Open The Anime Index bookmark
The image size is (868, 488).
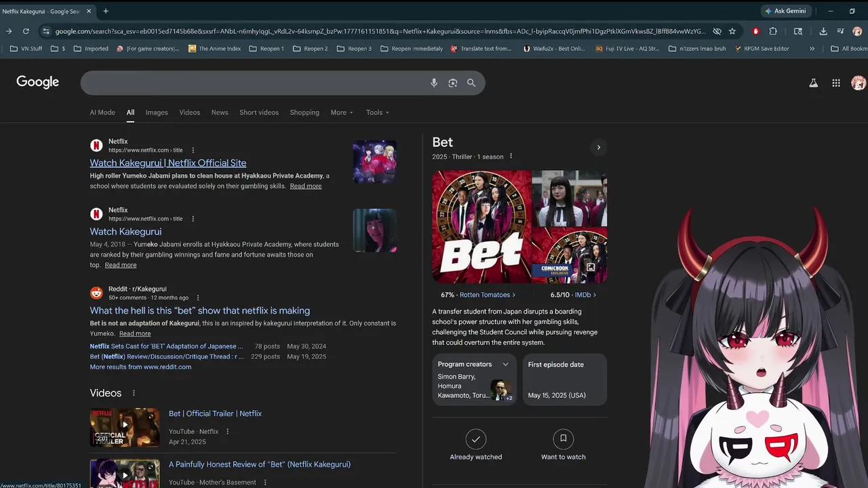click(214, 49)
